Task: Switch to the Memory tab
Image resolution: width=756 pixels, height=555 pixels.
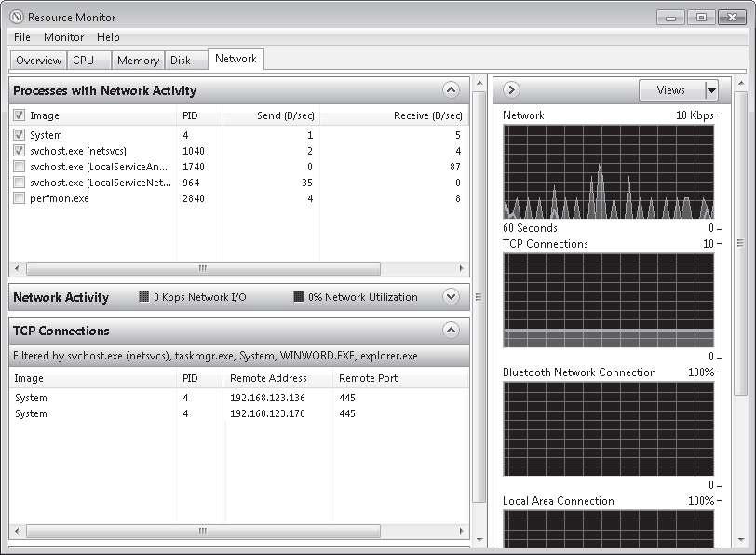Action: click(138, 61)
